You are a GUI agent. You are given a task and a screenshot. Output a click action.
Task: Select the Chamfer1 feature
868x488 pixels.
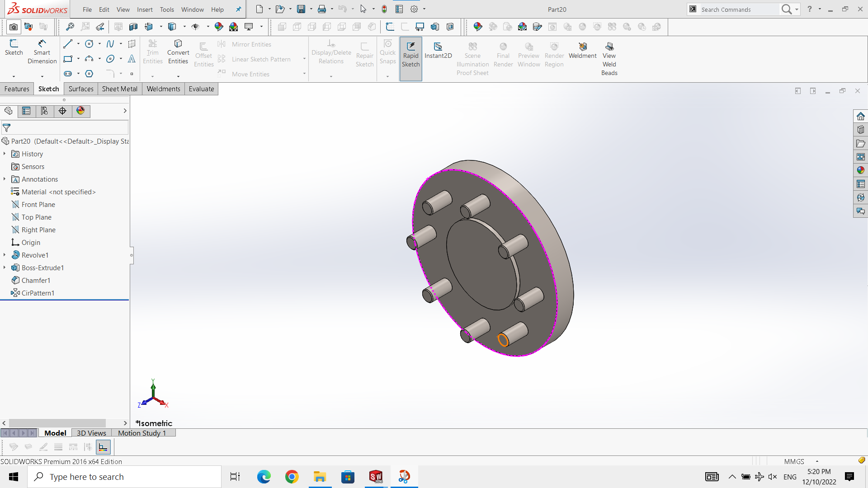[31, 281]
